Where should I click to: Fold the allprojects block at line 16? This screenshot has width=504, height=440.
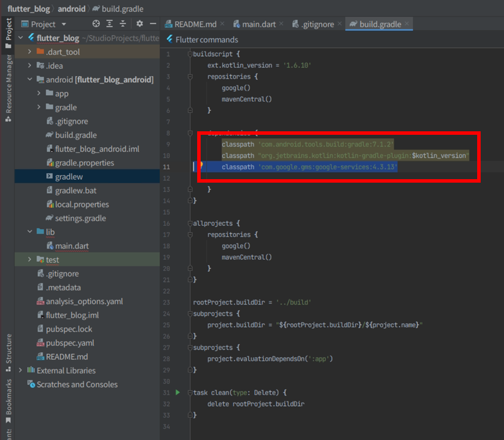190,224
